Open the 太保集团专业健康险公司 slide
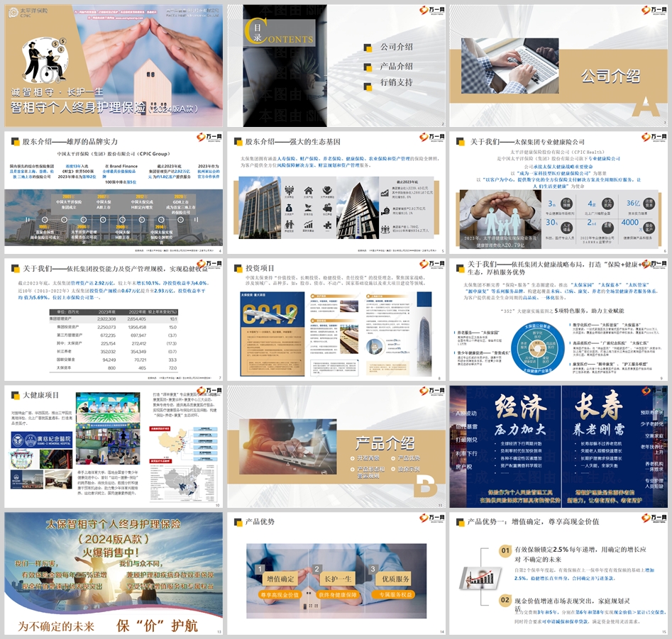The width and height of the screenshot is (672, 639). pos(558,192)
